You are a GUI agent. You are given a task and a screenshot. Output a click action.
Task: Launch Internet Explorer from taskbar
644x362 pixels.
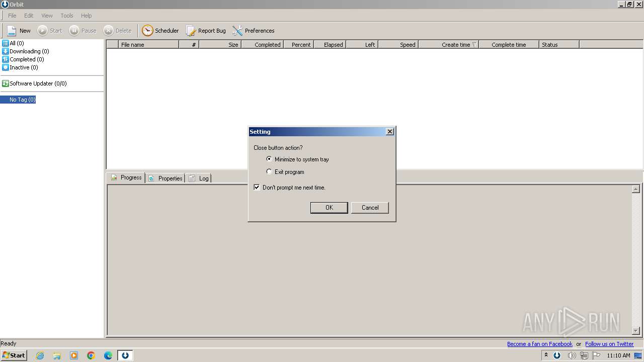click(40, 355)
